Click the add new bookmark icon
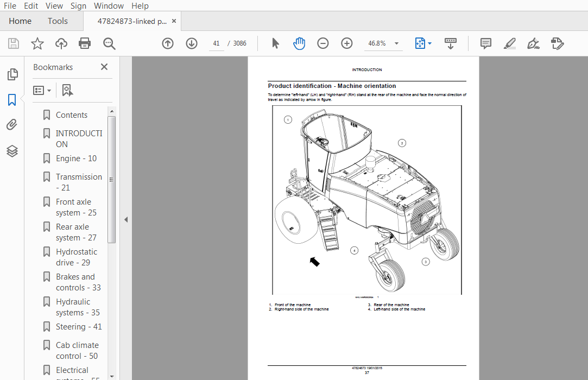This screenshot has width=588, height=380. [x=67, y=91]
